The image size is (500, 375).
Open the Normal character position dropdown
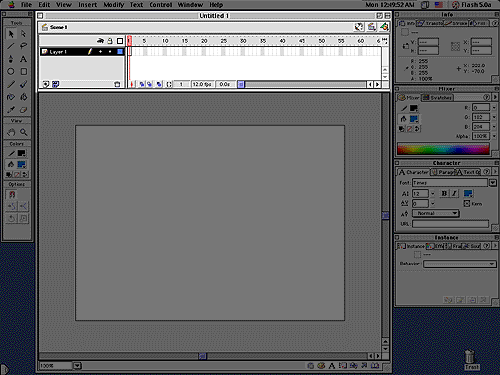[436, 213]
